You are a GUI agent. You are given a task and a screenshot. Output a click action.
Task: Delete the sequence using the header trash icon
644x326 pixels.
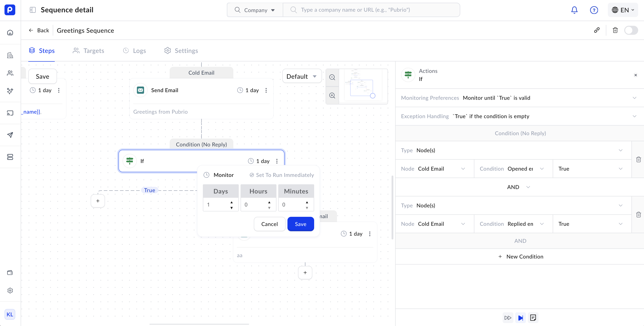[615, 30]
